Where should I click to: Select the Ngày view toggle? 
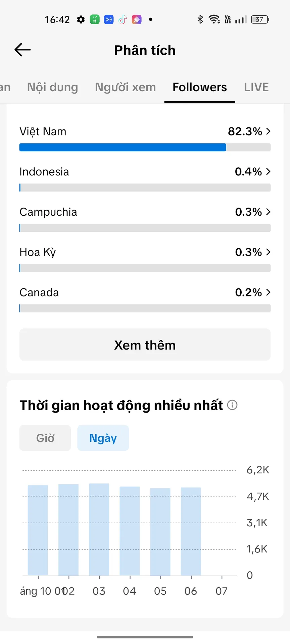[x=103, y=438]
